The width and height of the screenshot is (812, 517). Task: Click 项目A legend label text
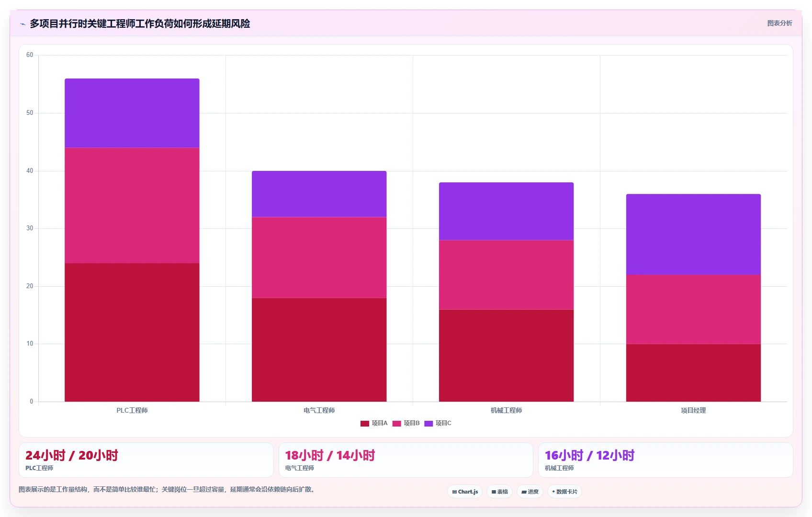[x=380, y=423]
